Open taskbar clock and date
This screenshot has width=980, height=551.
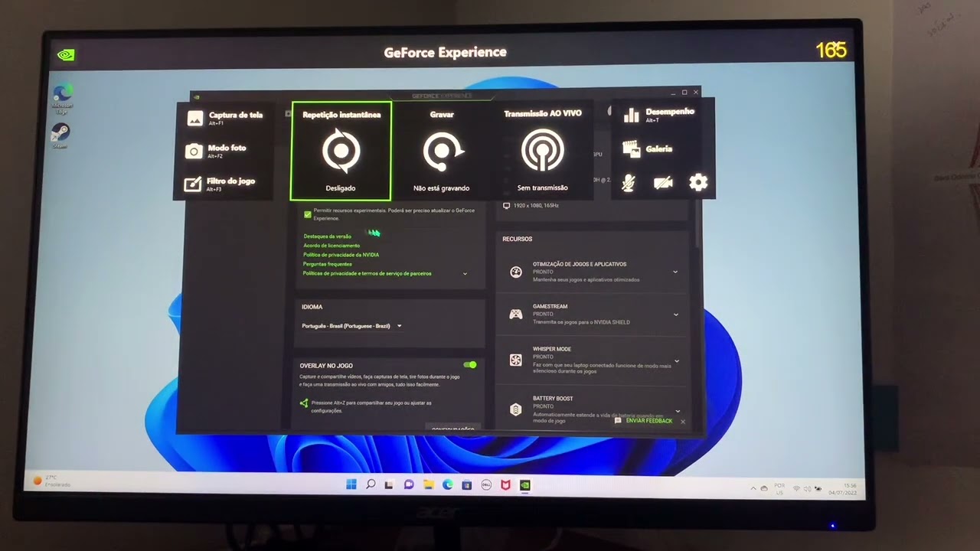pos(842,489)
